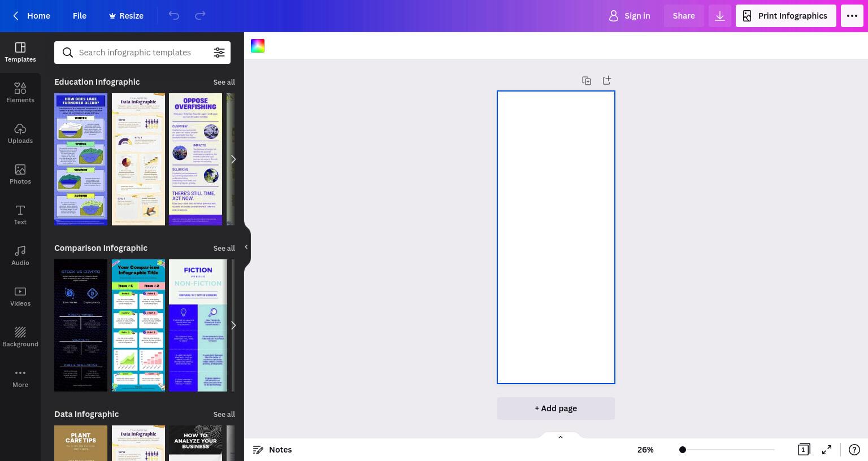Image resolution: width=868 pixels, height=461 pixels.
Task: Open the grid view page counter icon
Action: tap(804, 450)
